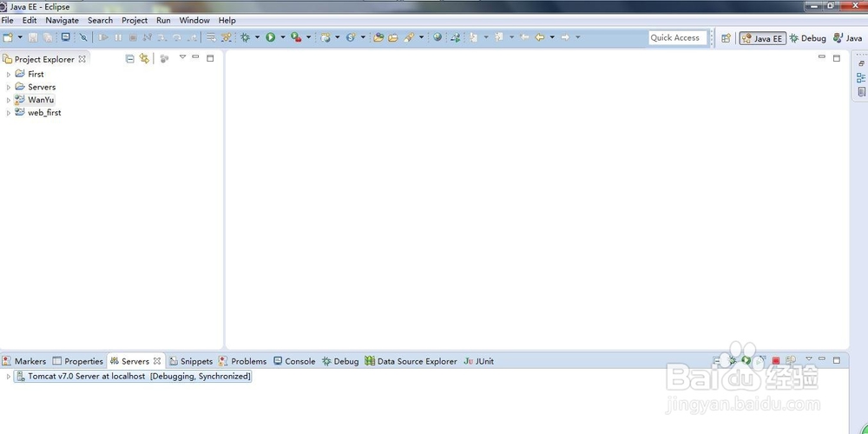Open the Navigate menu
The width and height of the screenshot is (868, 434).
[x=62, y=21]
